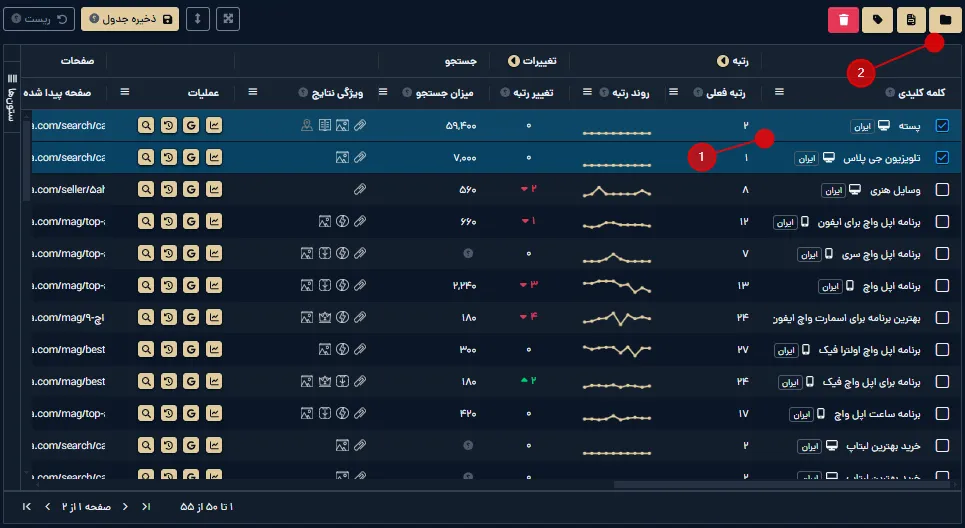Click the paperclip link icon in وسایل هنری row
The image size is (965, 528).
click(x=360, y=190)
